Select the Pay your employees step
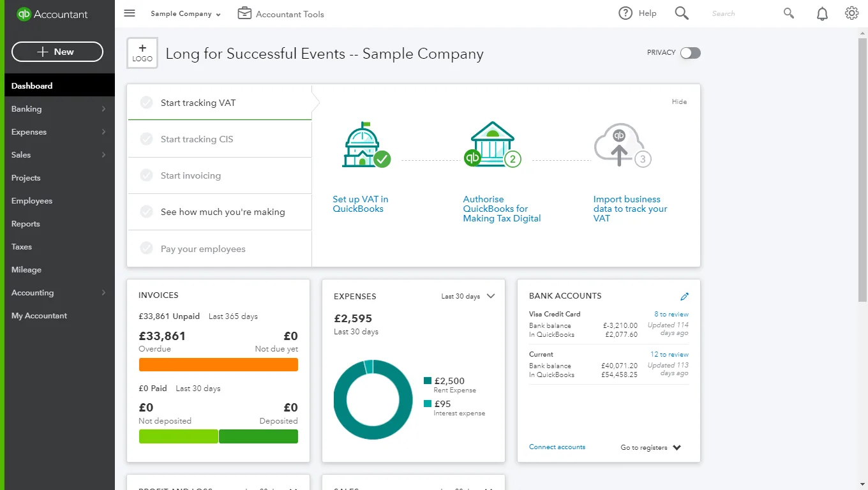 pyautogui.click(x=220, y=249)
